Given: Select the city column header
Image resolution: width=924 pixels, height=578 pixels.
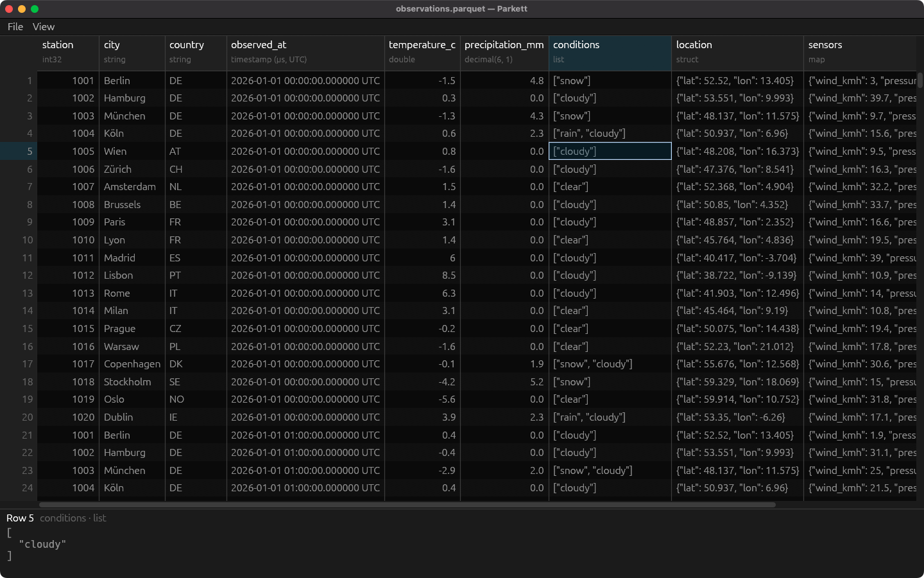Looking at the screenshot, I should point(132,53).
